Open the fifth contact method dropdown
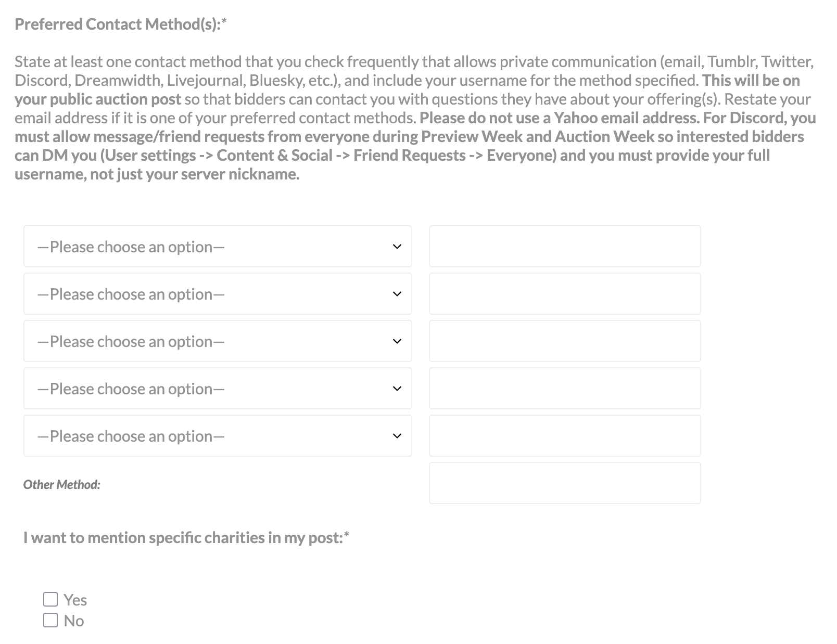837x644 pixels. pos(218,436)
